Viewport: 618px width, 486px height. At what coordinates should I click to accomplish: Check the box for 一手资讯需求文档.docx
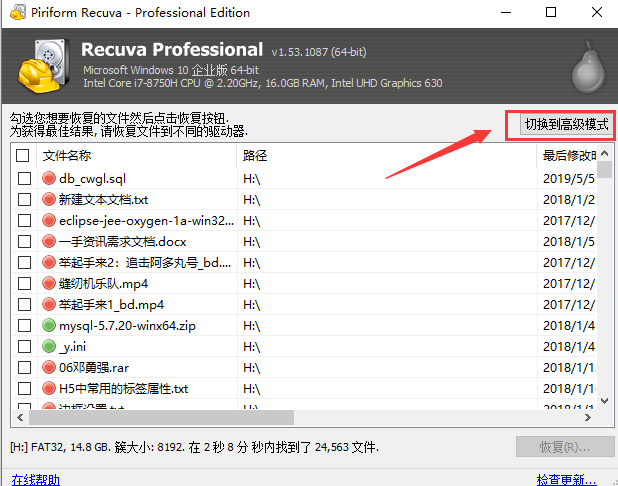[x=24, y=241]
